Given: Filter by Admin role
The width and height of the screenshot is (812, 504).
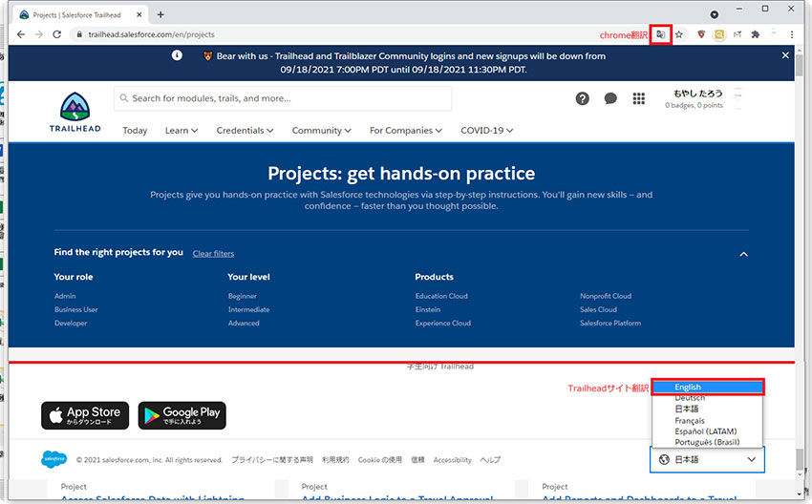Looking at the screenshot, I should pos(65,296).
